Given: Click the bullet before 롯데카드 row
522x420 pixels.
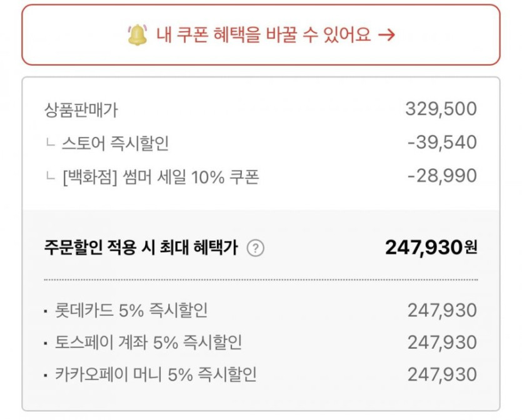Looking at the screenshot, I should (x=46, y=311).
